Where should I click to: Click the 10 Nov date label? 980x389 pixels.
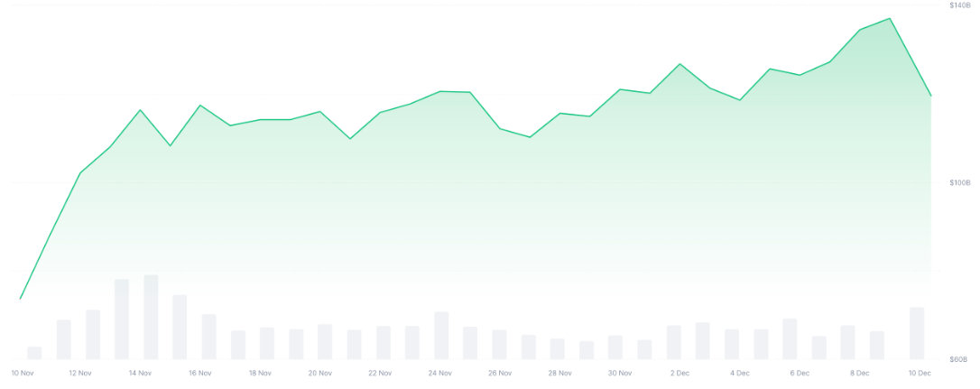pos(22,373)
